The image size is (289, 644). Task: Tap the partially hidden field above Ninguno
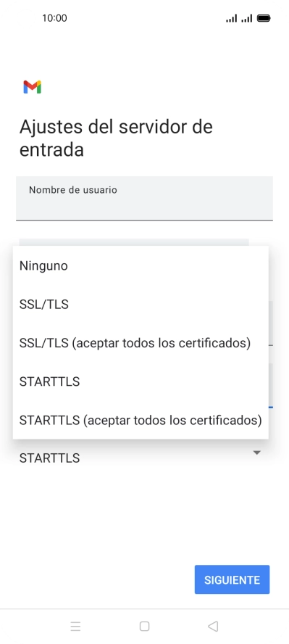click(134, 242)
